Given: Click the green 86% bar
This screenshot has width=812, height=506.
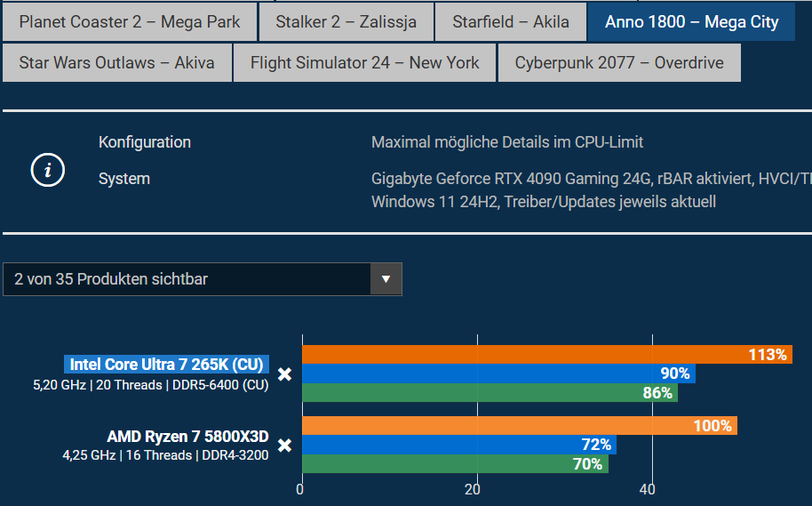Looking at the screenshot, I should (x=490, y=392).
